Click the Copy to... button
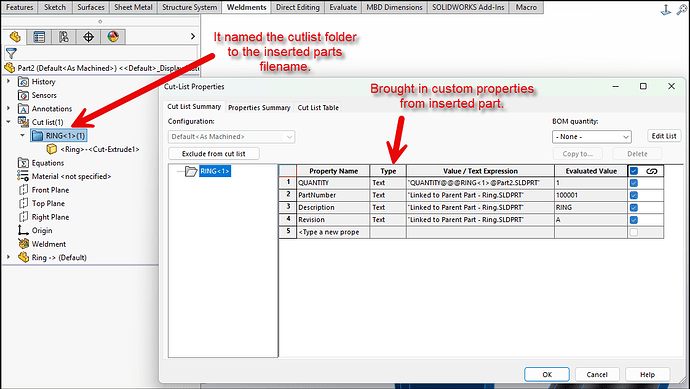The width and height of the screenshot is (690, 389). pos(578,154)
